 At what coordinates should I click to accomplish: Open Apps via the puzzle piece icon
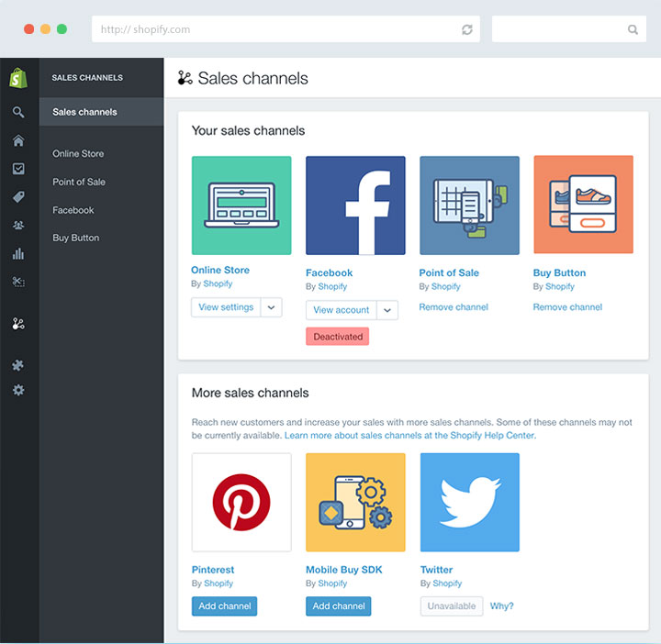coord(18,365)
